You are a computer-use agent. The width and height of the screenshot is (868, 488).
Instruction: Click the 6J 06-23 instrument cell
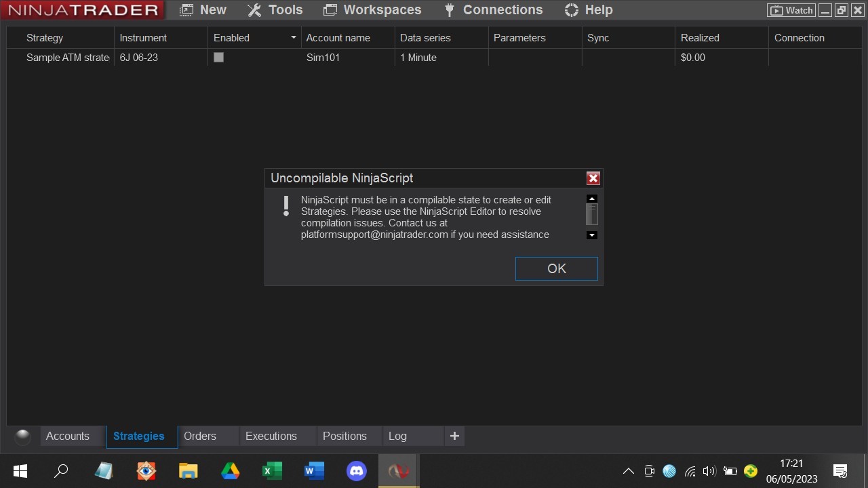tap(139, 58)
